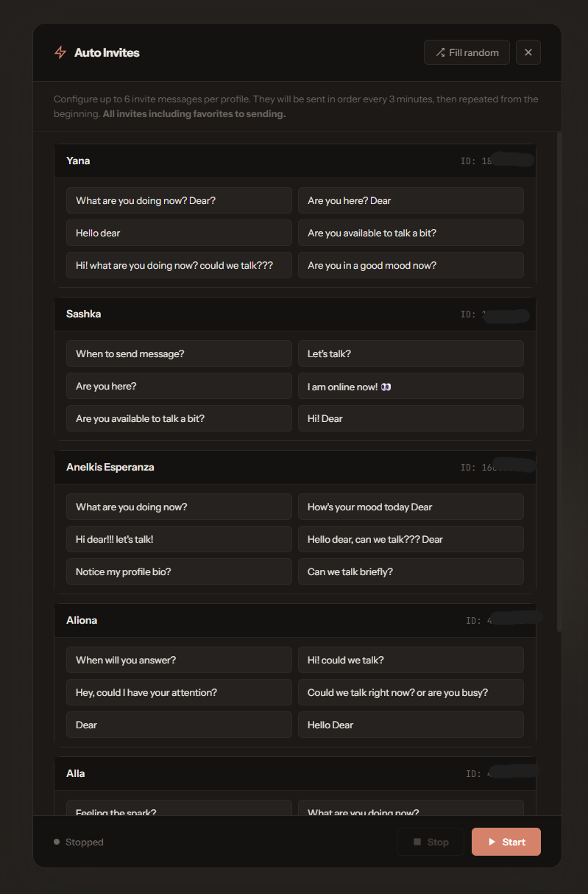Click the square stop icon in Stop button
Image resolution: width=588 pixels, height=894 pixels.
417,842
